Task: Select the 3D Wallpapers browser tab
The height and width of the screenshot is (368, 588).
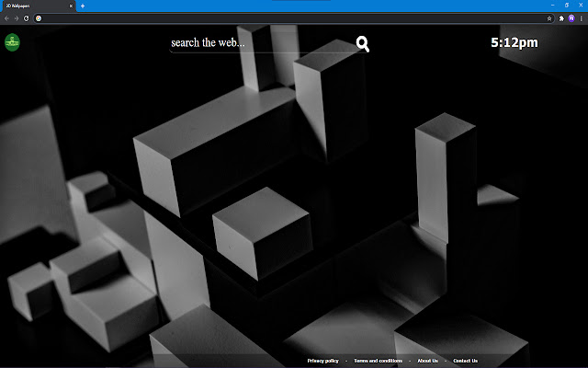Action: pos(38,6)
